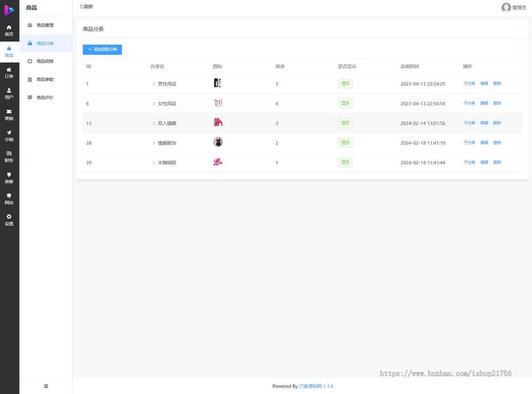Open 商品 section in dark sidebar
This screenshot has width=532, height=394.
coord(9,51)
